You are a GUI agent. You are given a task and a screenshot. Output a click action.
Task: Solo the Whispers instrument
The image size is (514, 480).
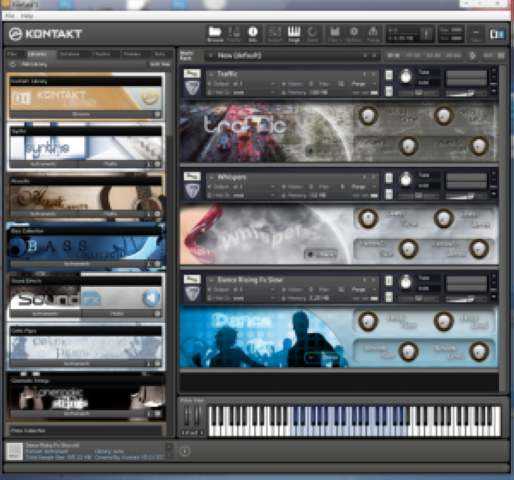389,178
